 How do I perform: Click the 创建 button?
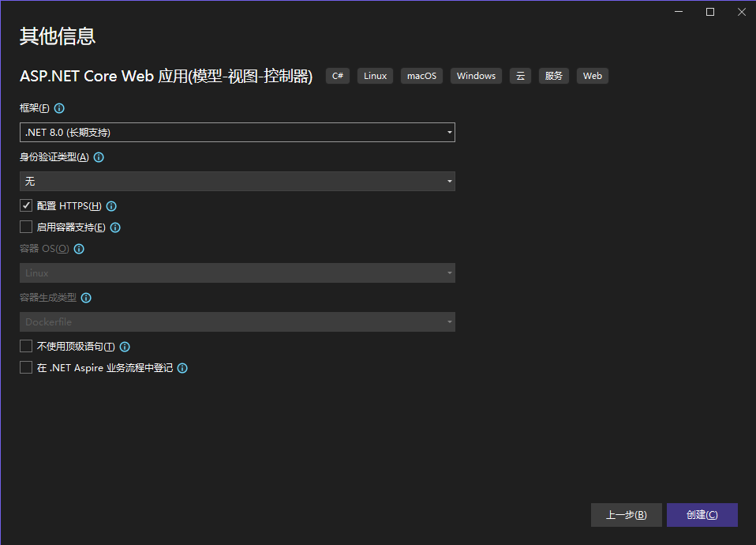coord(702,515)
